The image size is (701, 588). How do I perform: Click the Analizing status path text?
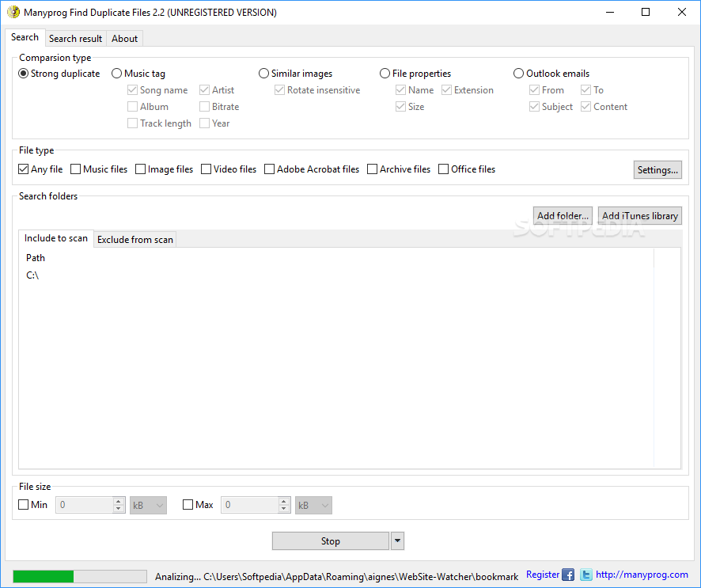pyautogui.click(x=336, y=577)
